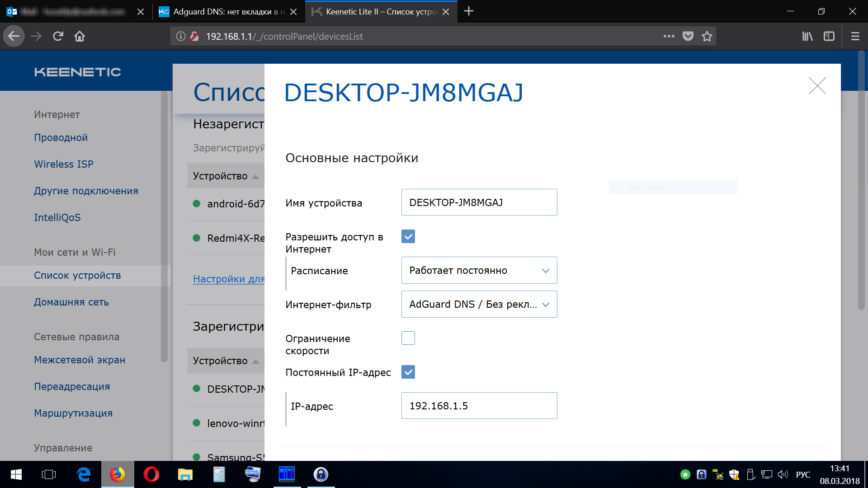The image size is (868, 488).
Task: Open Task View on taskbar
Action: point(48,474)
